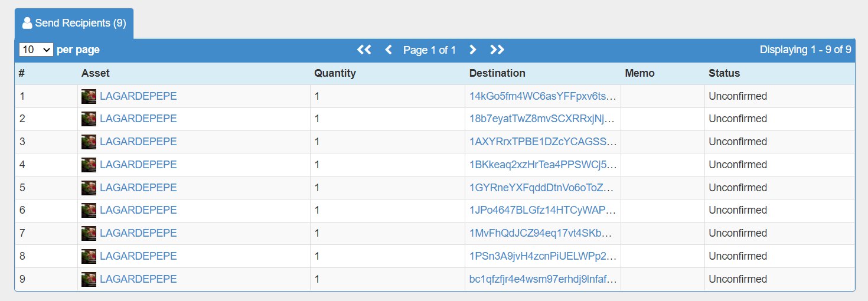Click the Asset column header
The height and width of the screenshot is (301, 868).
coord(96,73)
